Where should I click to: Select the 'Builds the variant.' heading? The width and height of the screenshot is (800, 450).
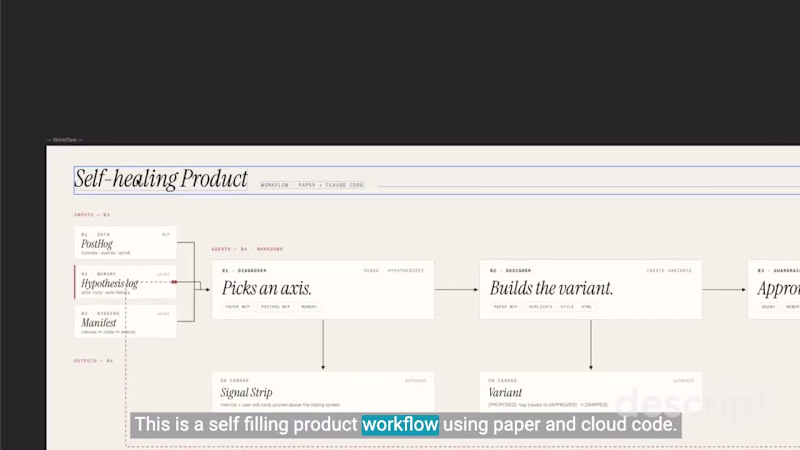[x=551, y=288]
